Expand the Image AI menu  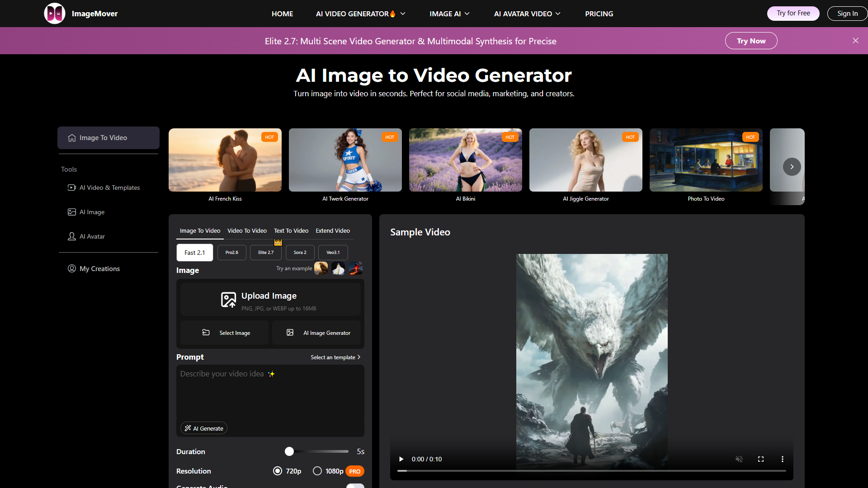[x=449, y=14]
